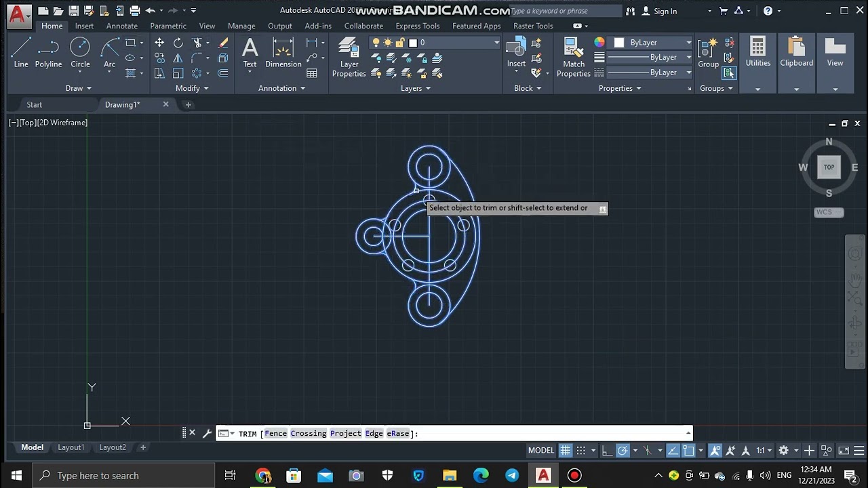
Task: Insert a Table from Annotation panel
Action: (312, 73)
